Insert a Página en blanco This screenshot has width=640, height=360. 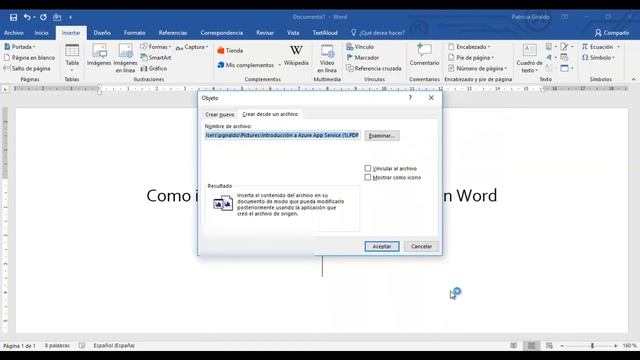tap(29, 58)
